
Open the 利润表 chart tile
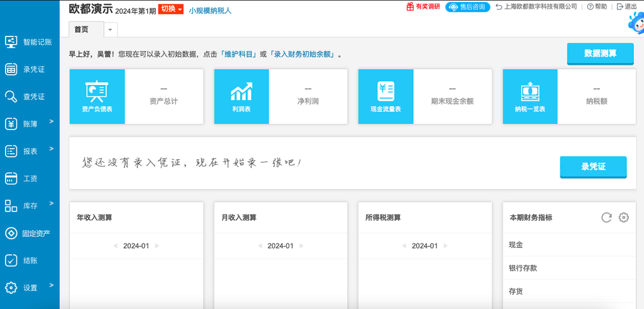[241, 96]
